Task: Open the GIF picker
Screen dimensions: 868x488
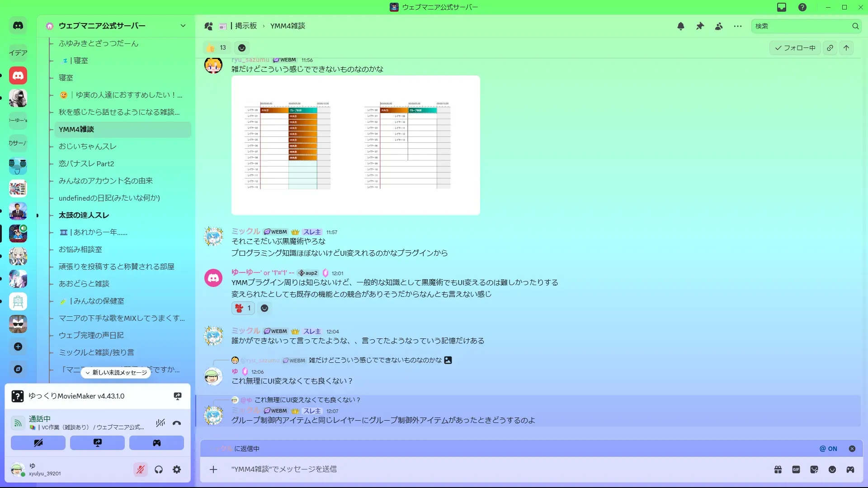Action: (x=796, y=469)
